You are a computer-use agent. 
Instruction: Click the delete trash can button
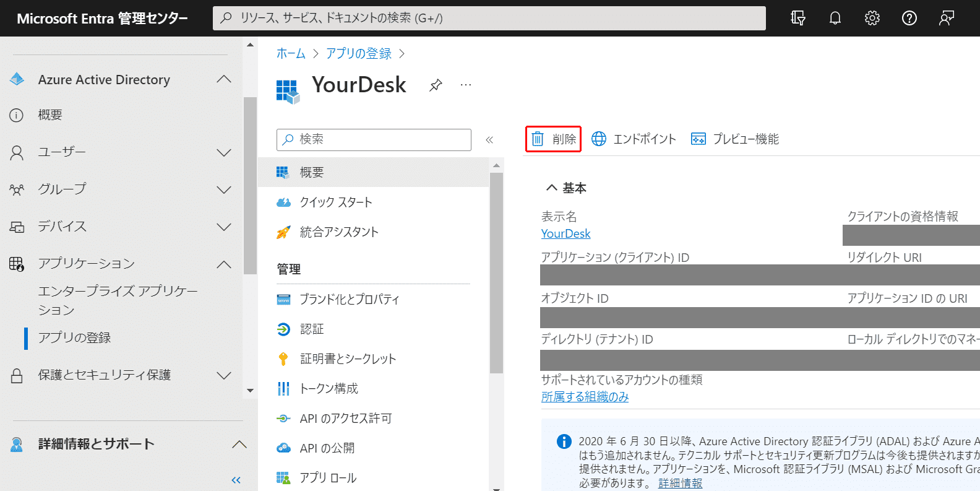pyautogui.click(x=553, y=139)
